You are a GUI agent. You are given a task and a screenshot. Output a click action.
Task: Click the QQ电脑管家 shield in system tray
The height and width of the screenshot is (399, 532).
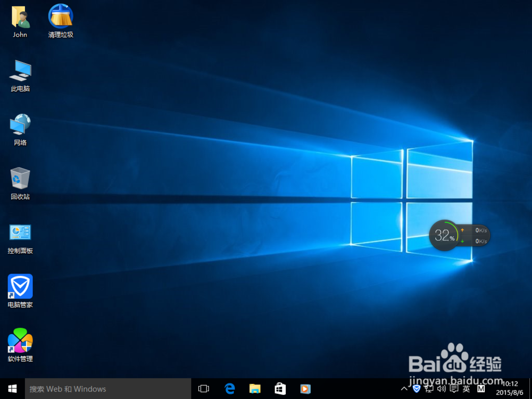click(x=417, y=389)
